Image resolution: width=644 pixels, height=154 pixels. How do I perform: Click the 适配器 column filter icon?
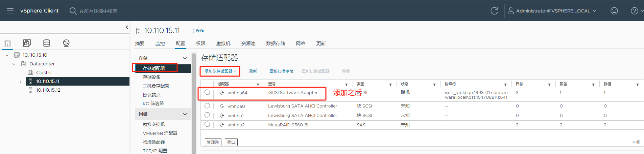(258, 85)
